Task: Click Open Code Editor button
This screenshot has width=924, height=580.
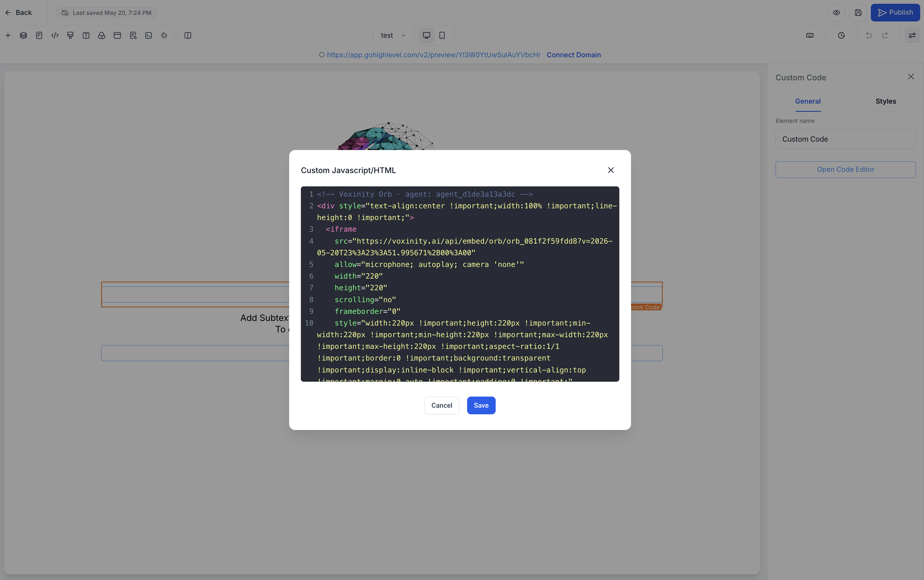Action: click(845, 170)
